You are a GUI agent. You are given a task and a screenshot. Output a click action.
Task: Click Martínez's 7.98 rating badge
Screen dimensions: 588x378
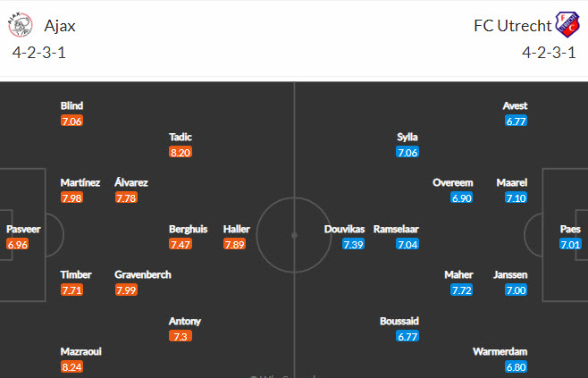pos(71,197)
